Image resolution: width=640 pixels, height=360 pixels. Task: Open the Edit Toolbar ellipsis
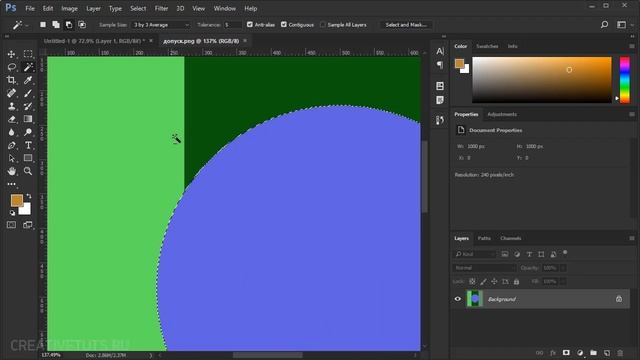click(11, 184)
